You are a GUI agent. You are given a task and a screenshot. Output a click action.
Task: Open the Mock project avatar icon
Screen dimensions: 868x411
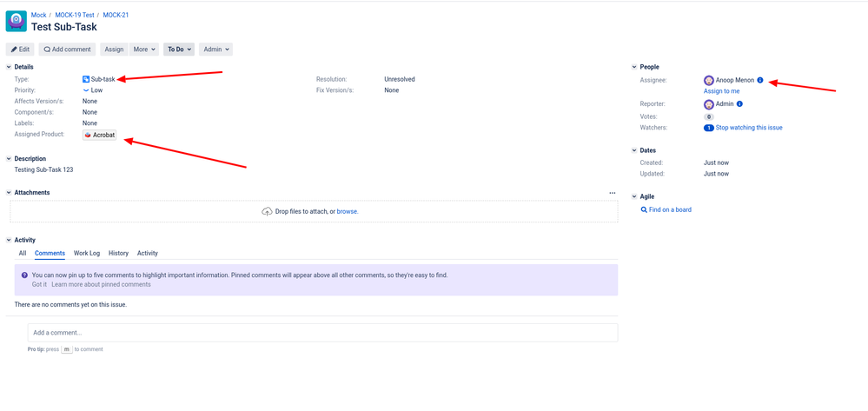[x=16, y=21]
